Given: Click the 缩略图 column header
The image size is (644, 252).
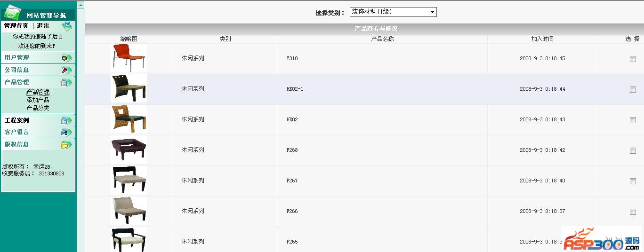Looking at the screenshot, I should 129,39.
